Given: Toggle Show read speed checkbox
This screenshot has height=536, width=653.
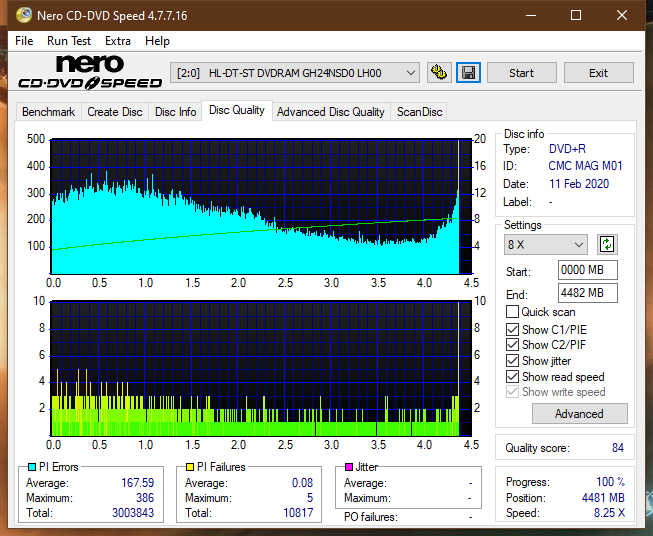Looking at the screenshot, I should point(512,376).
